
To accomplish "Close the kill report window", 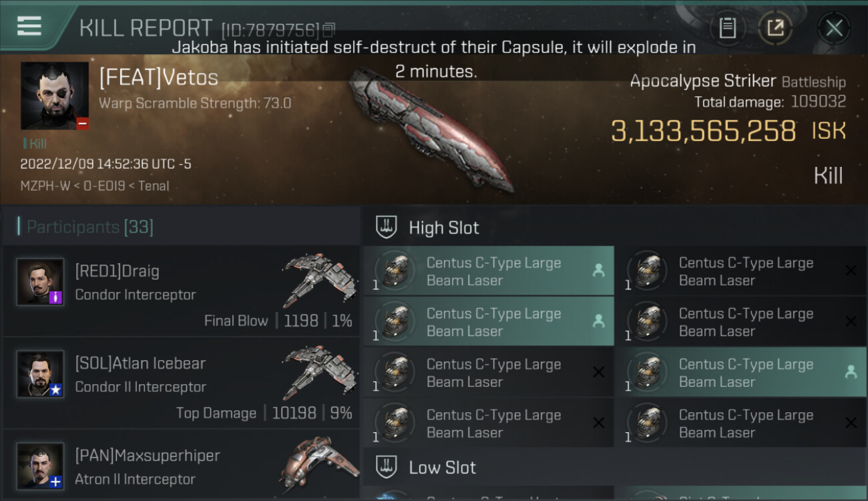I will coord(834,28).
